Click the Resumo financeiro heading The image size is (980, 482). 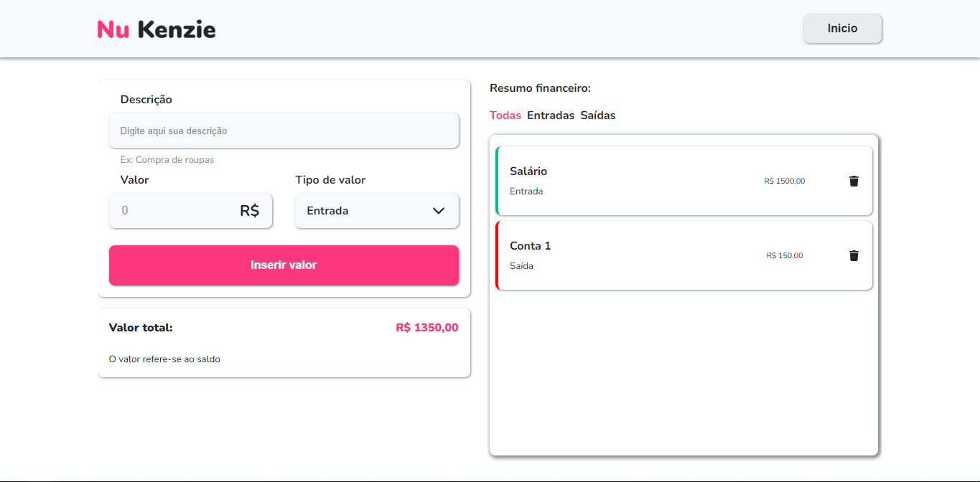click(x=540, y=88)
